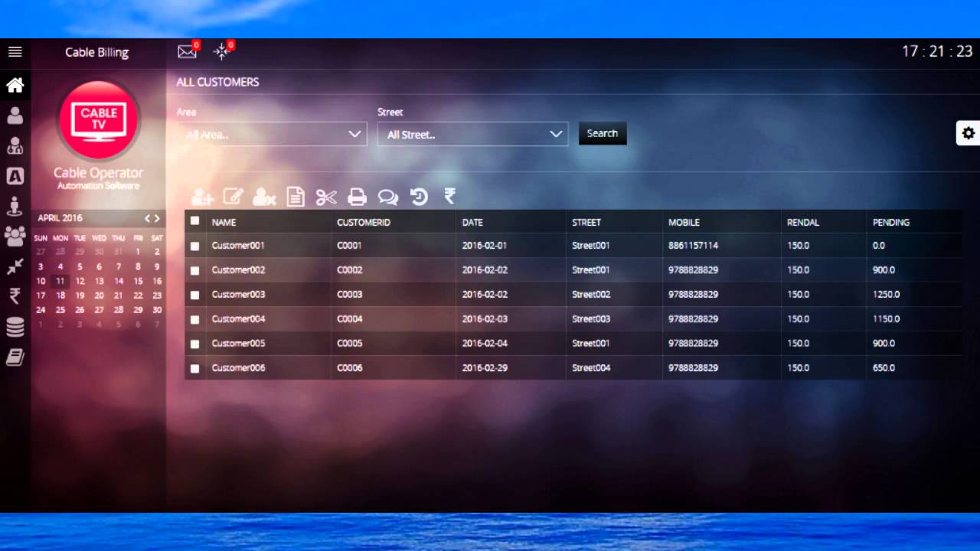Click the rupee payment toolbar icon
980x551 pixels.
click(449, 196)
